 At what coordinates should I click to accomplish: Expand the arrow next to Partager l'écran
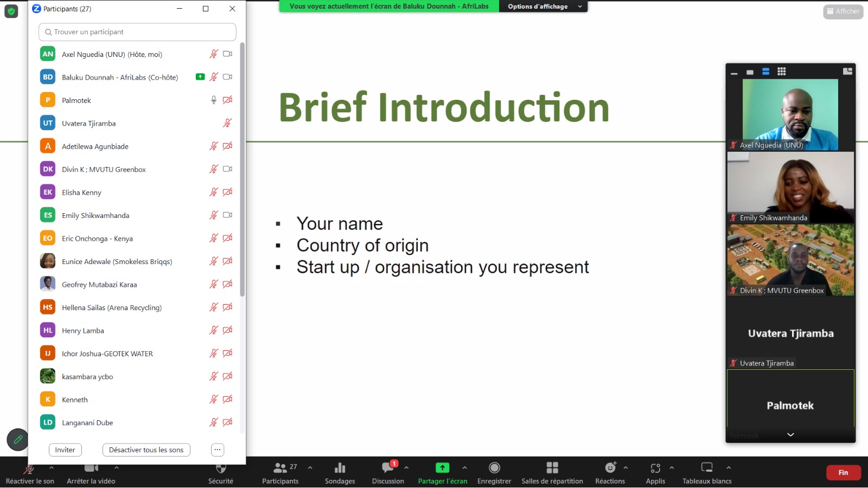(464, 467)
